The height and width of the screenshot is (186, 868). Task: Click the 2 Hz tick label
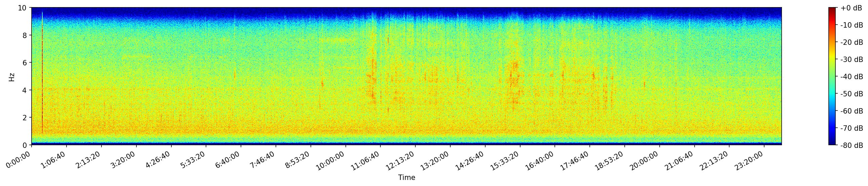(25, 118)
